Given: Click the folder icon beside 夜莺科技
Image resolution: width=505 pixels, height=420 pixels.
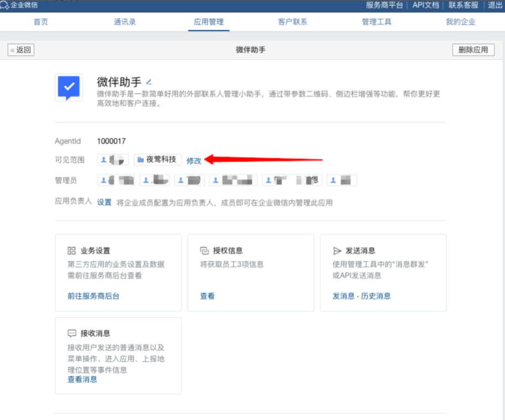Looking at the screenshot, I should (140, 160).
